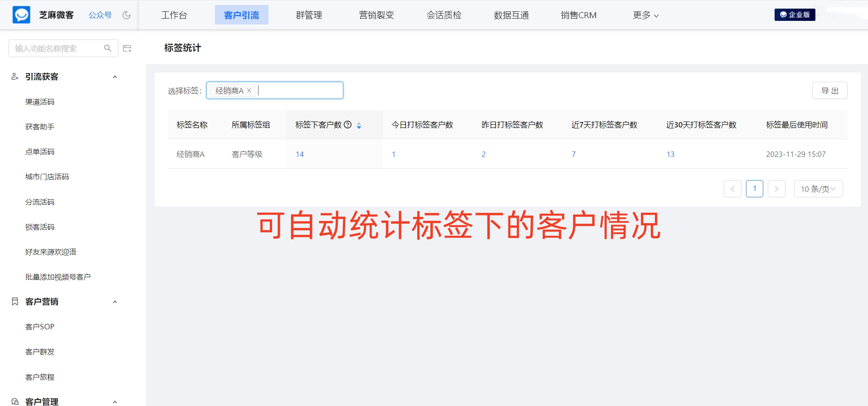Click the 企业版 badge button

[795, 15]
